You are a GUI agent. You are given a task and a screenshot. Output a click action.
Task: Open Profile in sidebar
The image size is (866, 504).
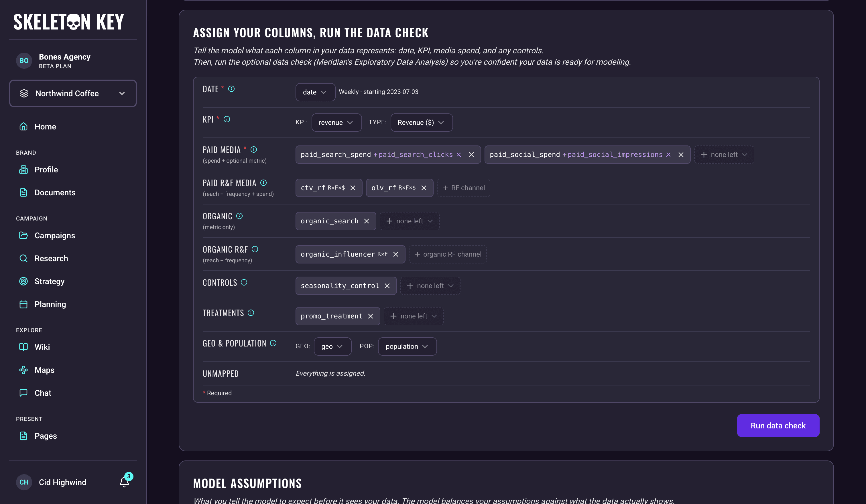point(46,170)
